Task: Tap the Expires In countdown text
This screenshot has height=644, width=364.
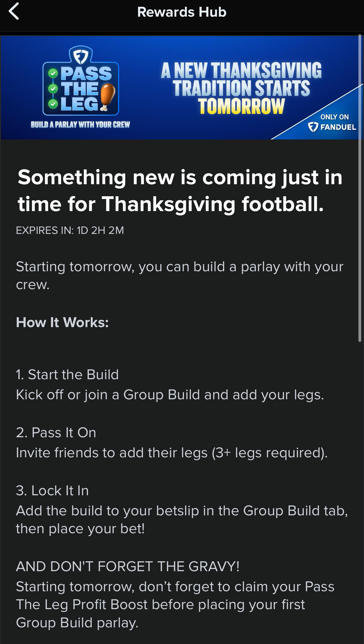Action: (x=70, y=230)
